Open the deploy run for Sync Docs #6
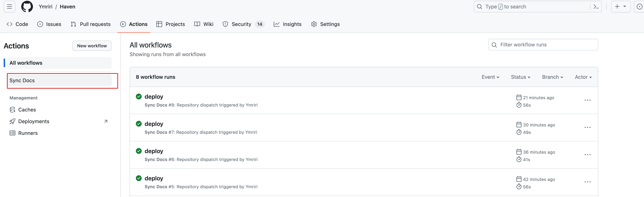Viewport: 644px width, 197px height. pyautogui.click(x=154, y=151)
